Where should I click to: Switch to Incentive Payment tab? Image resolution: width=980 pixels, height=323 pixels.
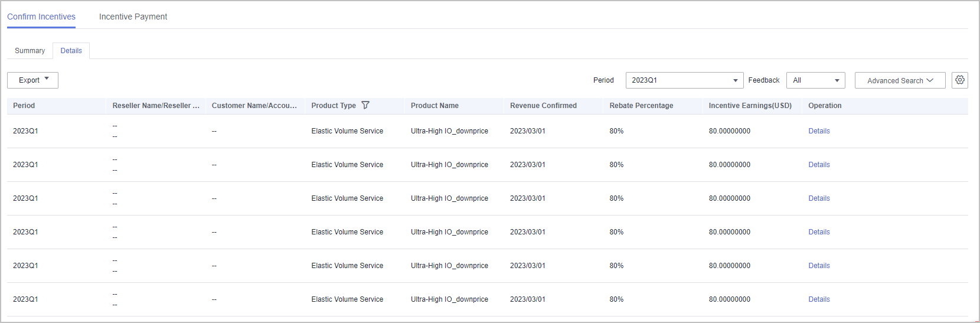click(133, 17)
